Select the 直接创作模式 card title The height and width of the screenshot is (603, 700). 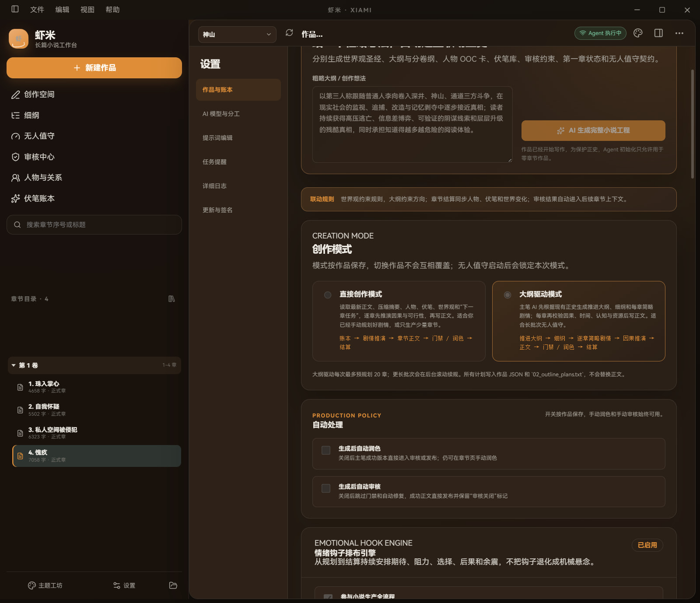pyautogui.click(x=361, y=294)
